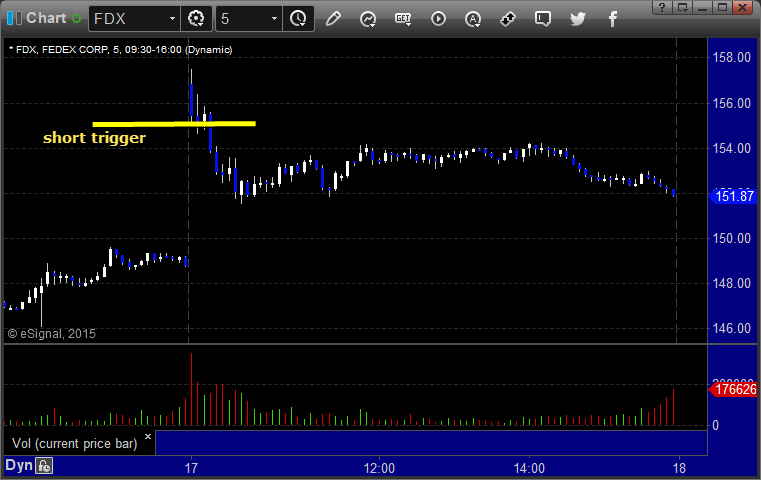
Task: Toggle the green symbol-link circle
Action: [76, 19]
